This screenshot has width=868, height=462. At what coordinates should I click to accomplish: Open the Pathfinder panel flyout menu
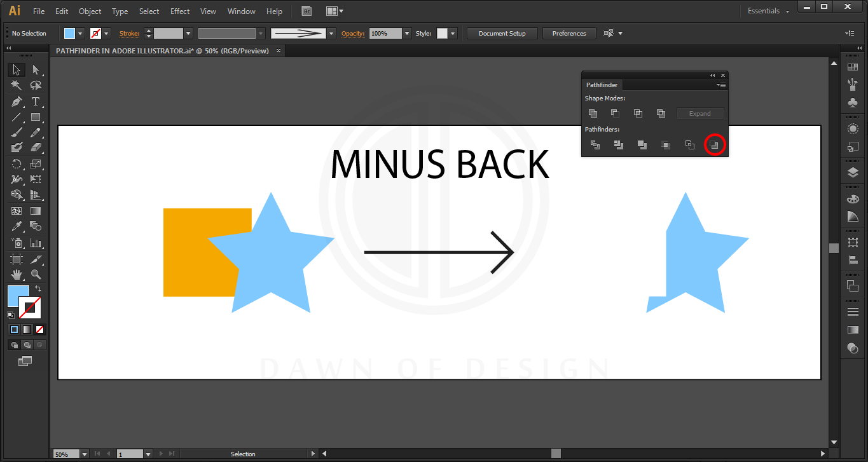(721, 85)
